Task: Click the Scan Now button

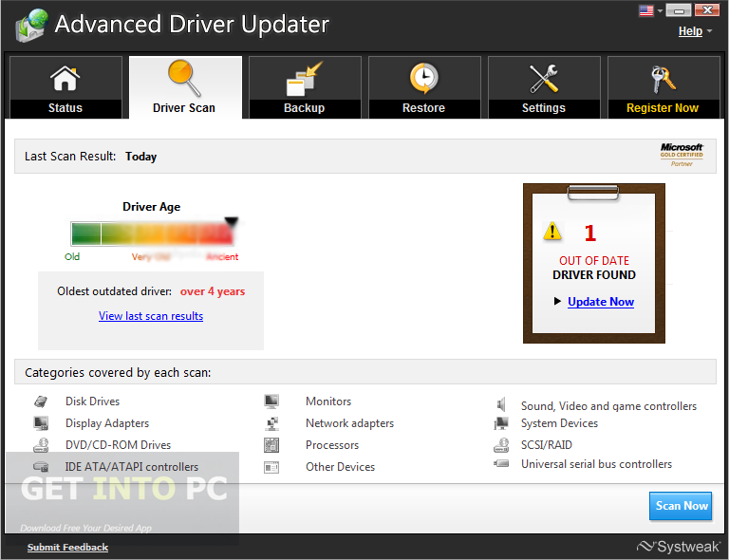Action: pos(681,506)
